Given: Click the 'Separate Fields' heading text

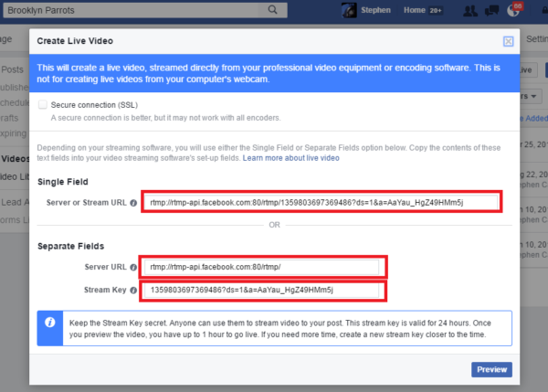Looking at the screenshot, I should [x=70, y=246].
